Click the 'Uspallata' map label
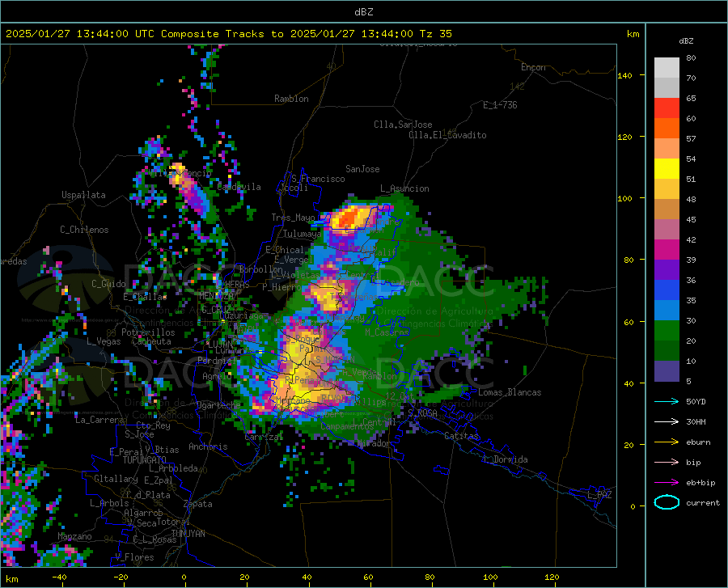The width and height of the screenshot is (728, 588). click(x=83, y=196)
